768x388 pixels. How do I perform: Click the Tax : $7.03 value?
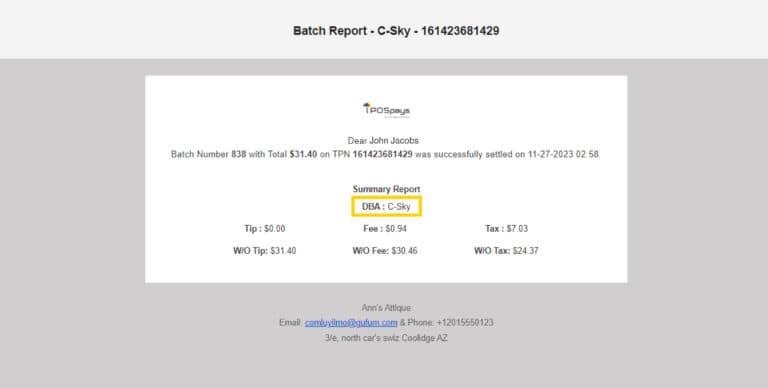(506, 229)
